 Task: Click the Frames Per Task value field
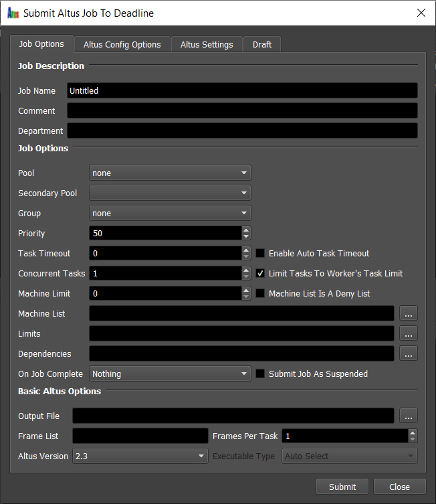coord(345,436)
